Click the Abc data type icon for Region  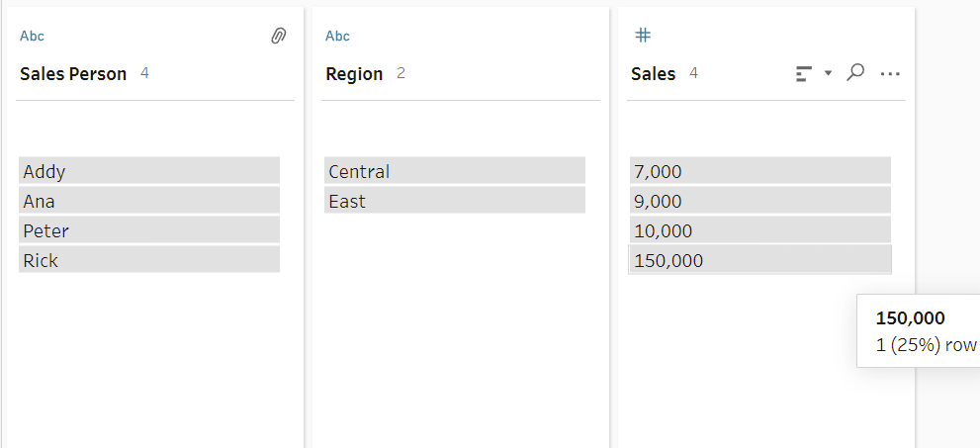pos(337,37)
